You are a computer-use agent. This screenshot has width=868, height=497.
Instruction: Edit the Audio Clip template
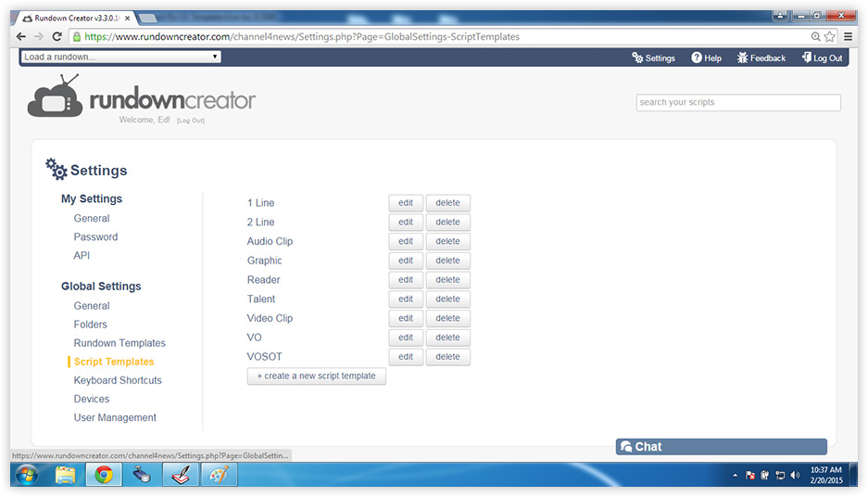coord(406,242)
